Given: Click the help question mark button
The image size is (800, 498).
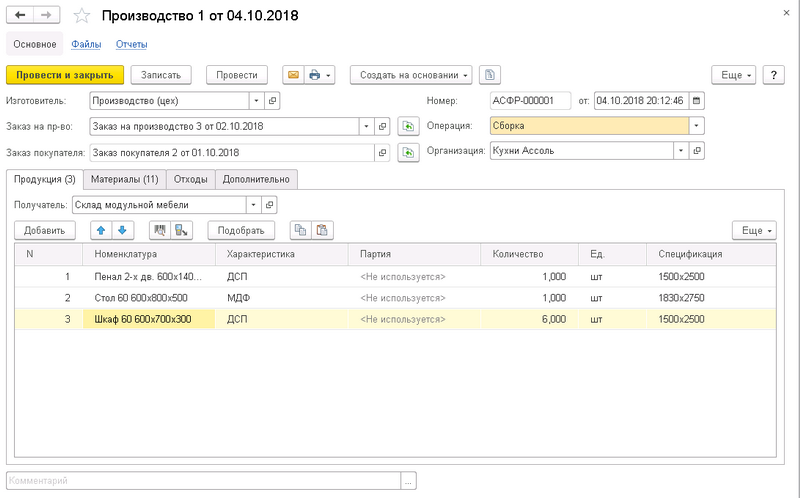Looking at the screenshot, I should [773, 75].
